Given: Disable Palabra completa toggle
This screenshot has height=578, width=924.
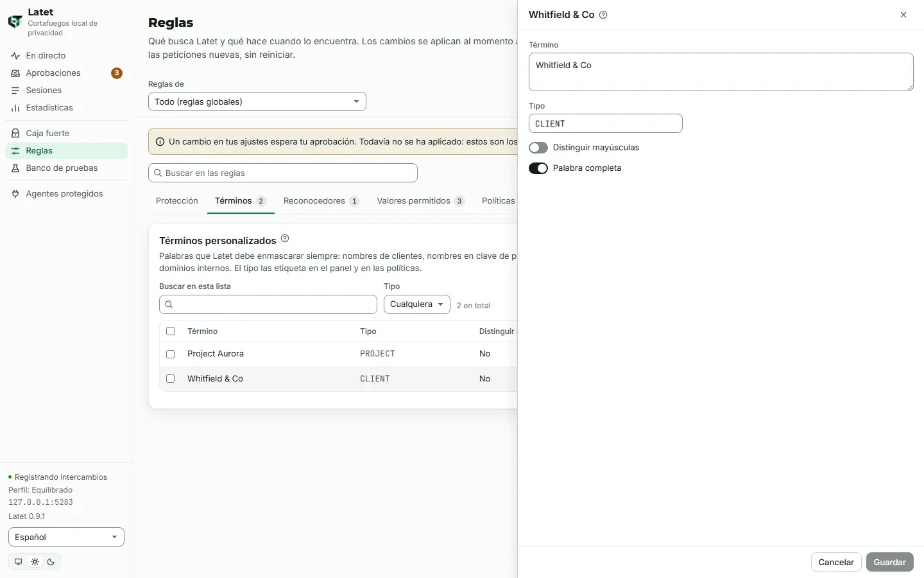Looking at the screenshot, I should click(538, 168).
